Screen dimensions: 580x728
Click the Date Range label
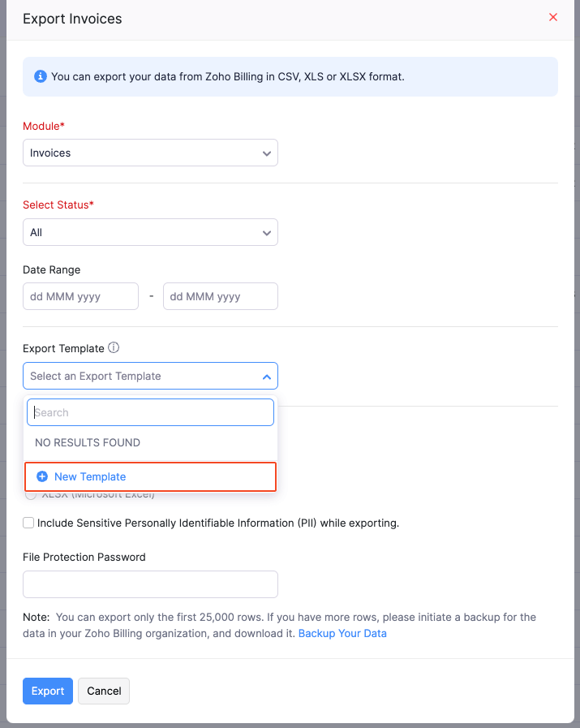coord(51,269)
